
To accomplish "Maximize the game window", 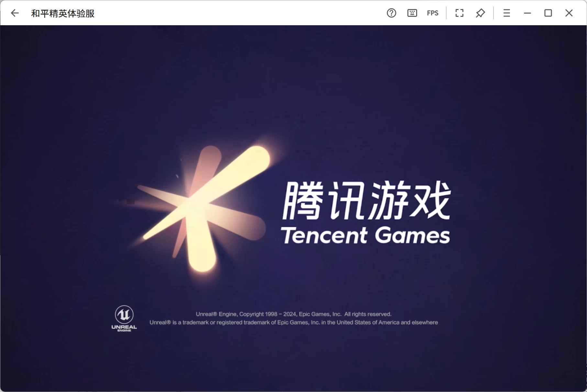I will [548, 13].
